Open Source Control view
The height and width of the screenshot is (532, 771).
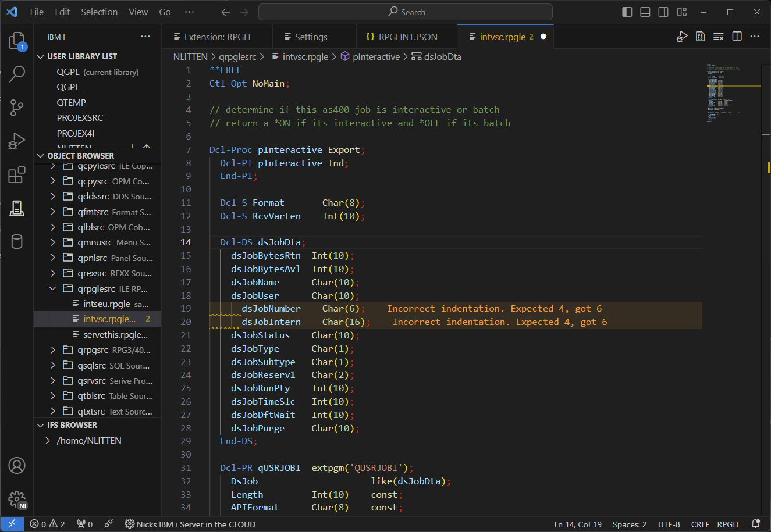click(17, 108)
